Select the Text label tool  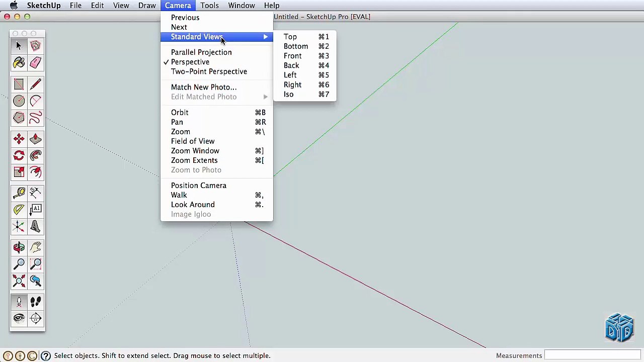35,210
